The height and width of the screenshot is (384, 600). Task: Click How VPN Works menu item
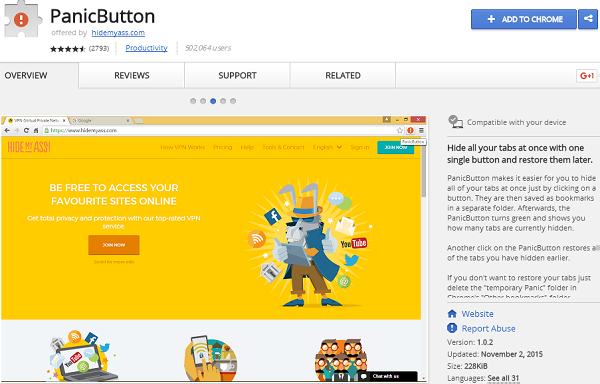click(x=183, y=147)
